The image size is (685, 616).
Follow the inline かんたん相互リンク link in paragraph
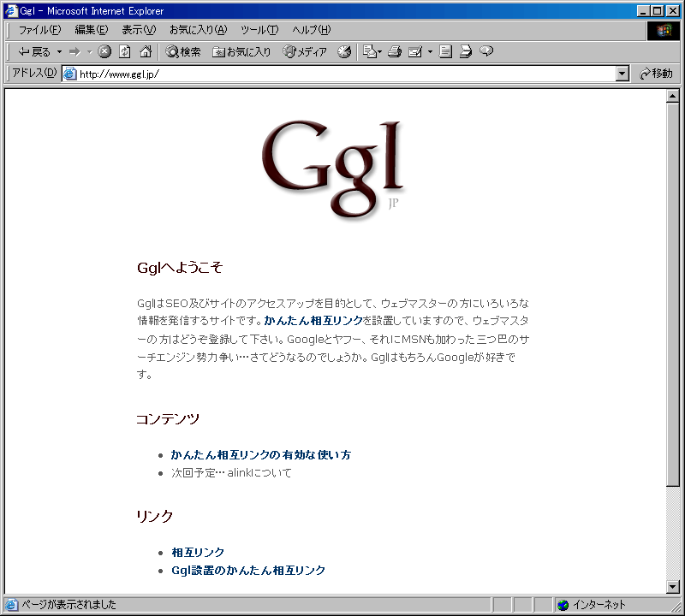313,321
